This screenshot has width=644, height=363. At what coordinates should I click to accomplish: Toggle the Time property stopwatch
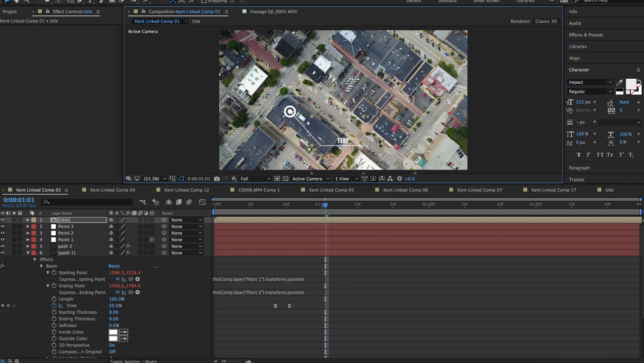[x=54, y=306]
